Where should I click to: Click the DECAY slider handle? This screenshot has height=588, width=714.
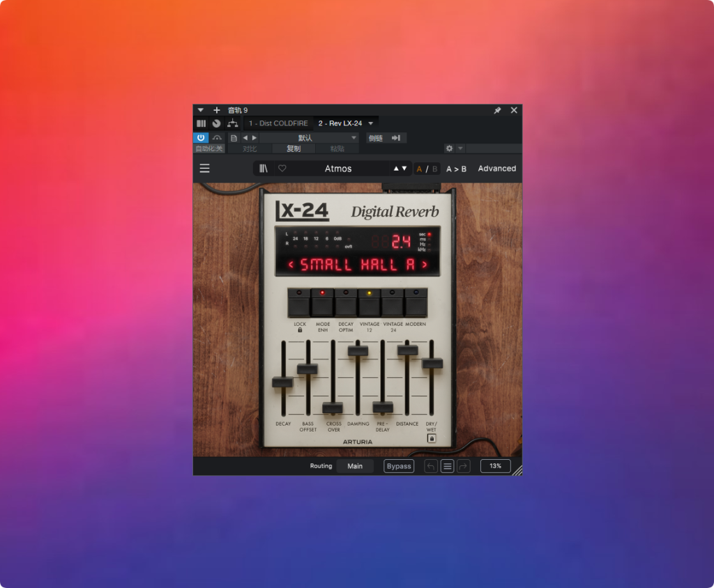coord(283,382)
